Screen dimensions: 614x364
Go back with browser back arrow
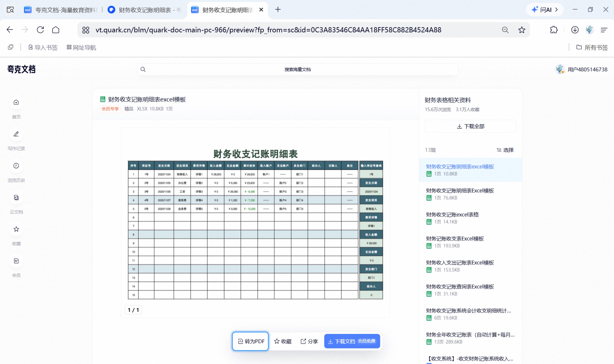pyautogui.click(x=10, y=30)
